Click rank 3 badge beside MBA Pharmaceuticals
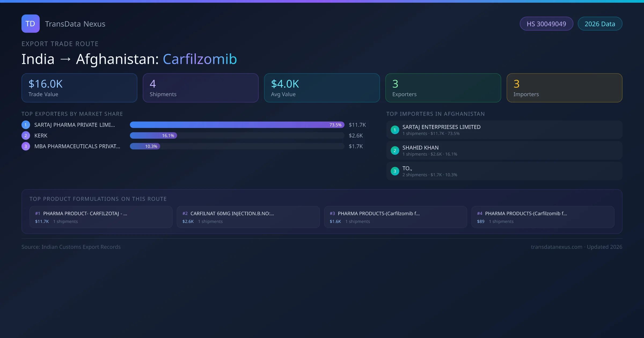This screenshot has height=338, width=644. [26, 146]
